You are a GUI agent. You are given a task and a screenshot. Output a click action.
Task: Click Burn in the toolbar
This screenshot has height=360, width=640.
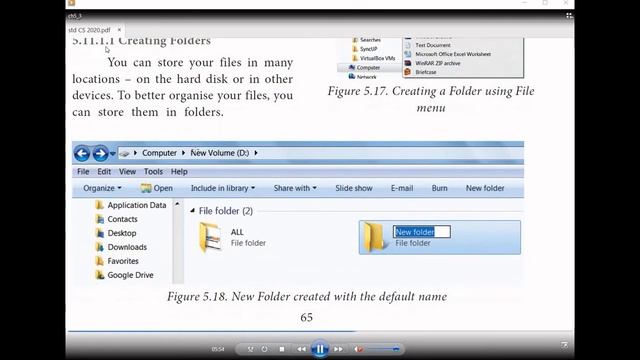tap(440, 188)
